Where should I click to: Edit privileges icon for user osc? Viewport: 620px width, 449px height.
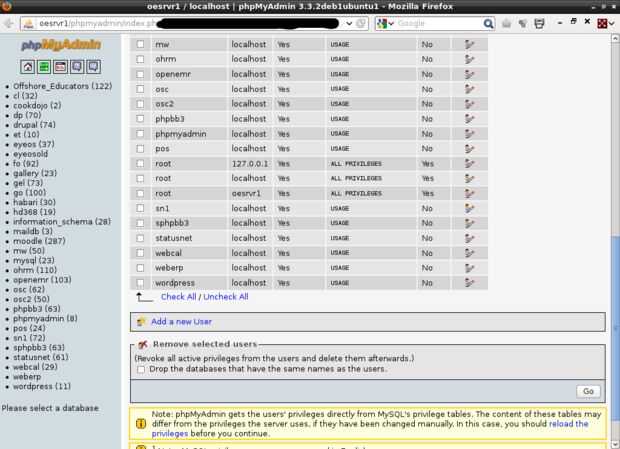click(469, 89)
